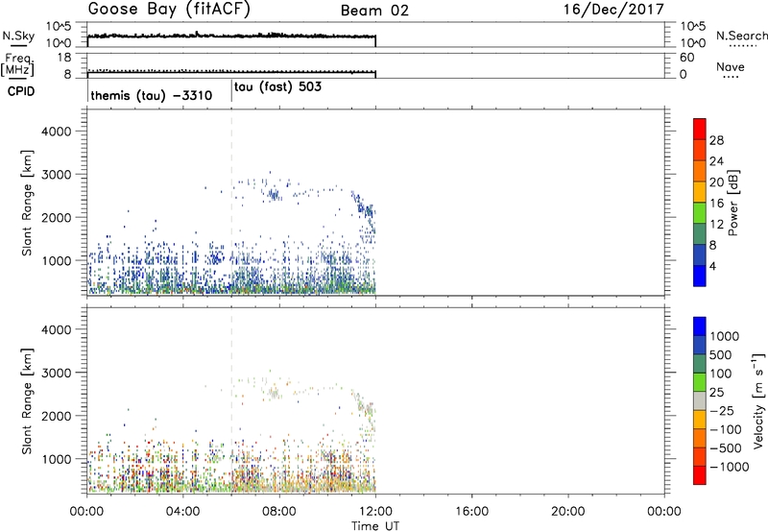Click the 'themis (tau) -3310' CPID text
This screenshot has height=532, width=768.
pyautogui.click(x=152, y=95)
